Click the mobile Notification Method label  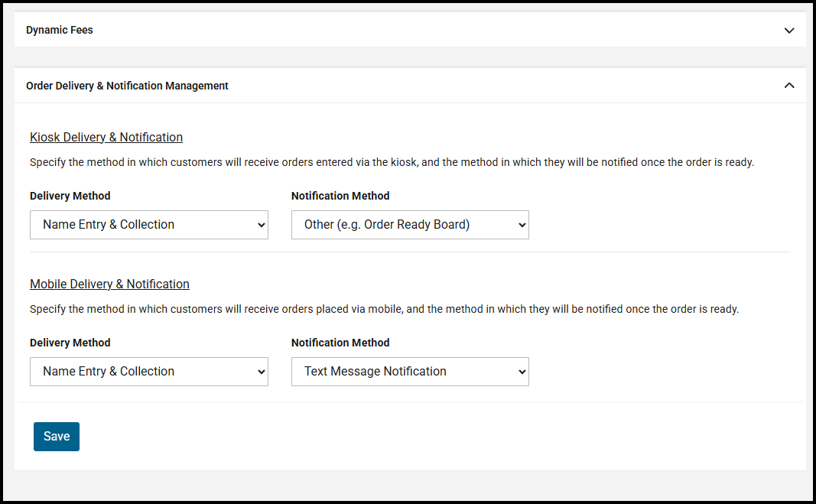pos(340,343)
